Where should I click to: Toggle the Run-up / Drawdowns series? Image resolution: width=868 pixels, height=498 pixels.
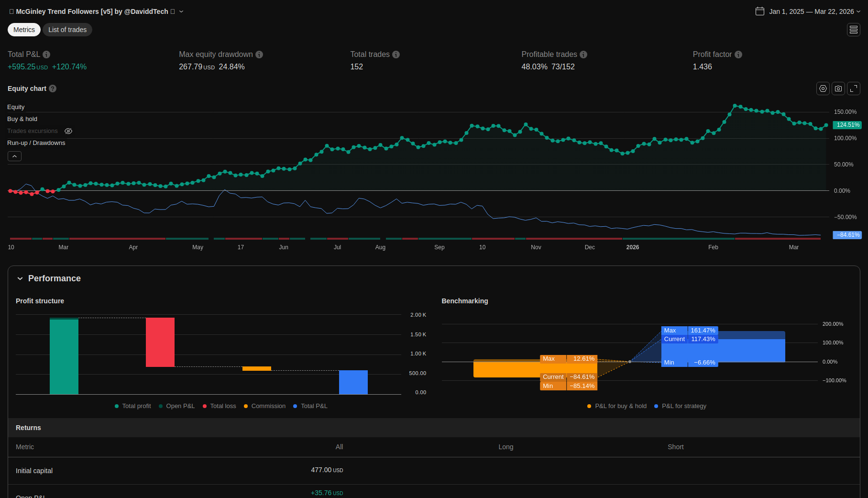click(36, 143)
